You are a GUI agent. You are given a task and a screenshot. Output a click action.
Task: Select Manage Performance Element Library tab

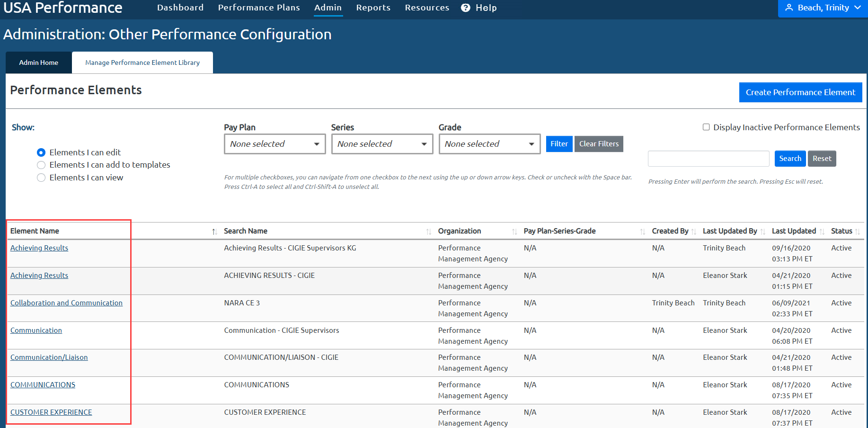click(x=142, y=62)
